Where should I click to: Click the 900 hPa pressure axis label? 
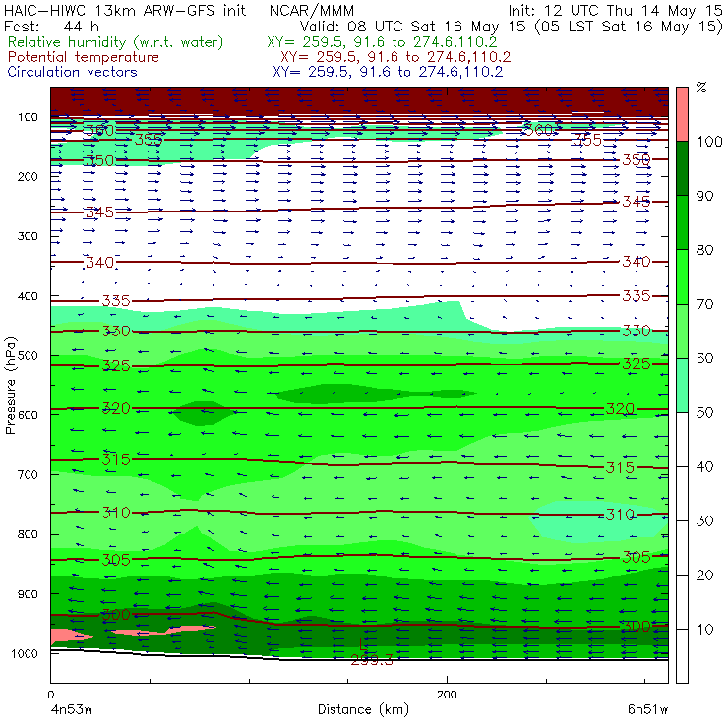(x=28, y=594)
